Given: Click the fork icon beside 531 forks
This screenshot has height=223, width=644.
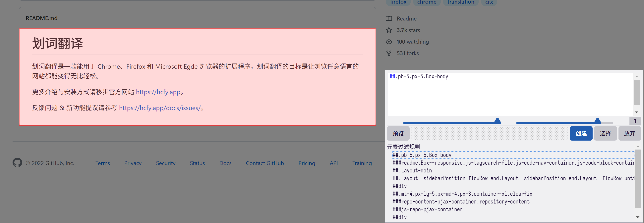Looking at the screenshot, I should pyautogui.click(x=389, y=53).
